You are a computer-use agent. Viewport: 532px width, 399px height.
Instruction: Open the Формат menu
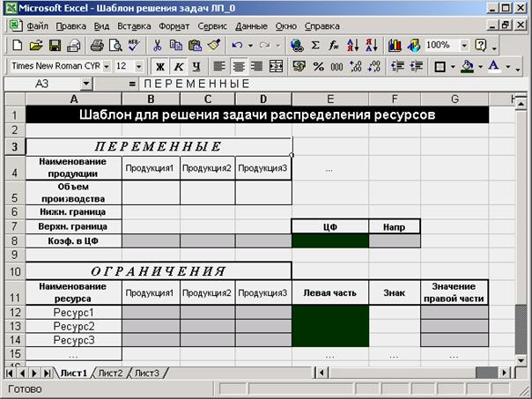[x=174, y=26]
